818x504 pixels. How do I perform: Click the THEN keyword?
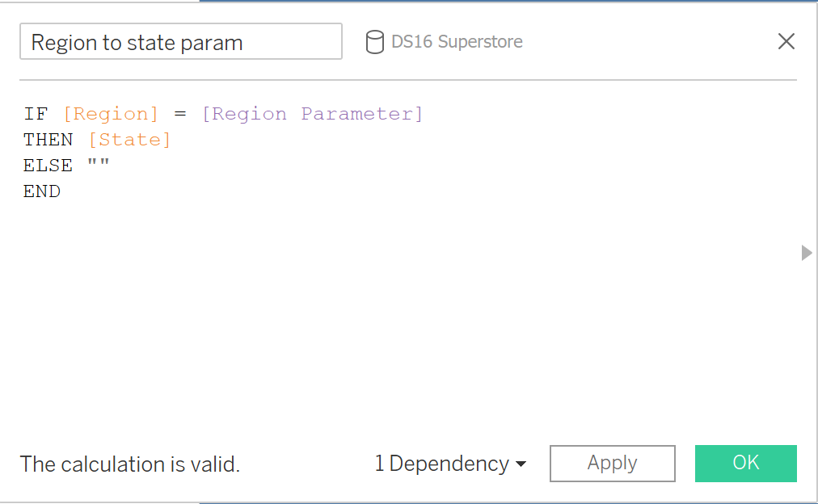pos(48,140)
